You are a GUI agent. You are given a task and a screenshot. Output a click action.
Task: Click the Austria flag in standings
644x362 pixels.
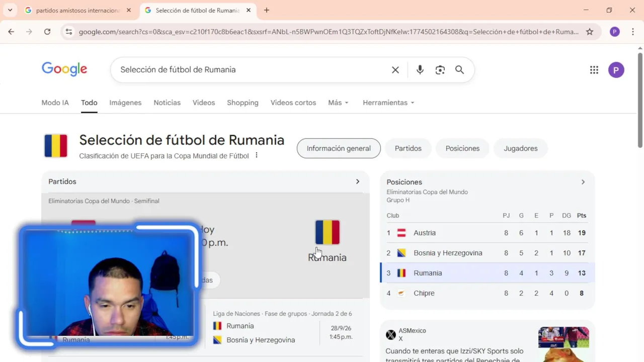click(x=401, y=233)
